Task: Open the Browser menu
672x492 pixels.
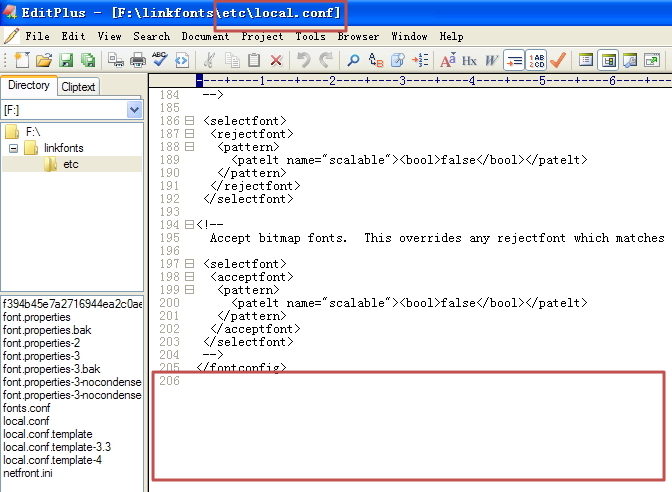Action: point(358,36)
